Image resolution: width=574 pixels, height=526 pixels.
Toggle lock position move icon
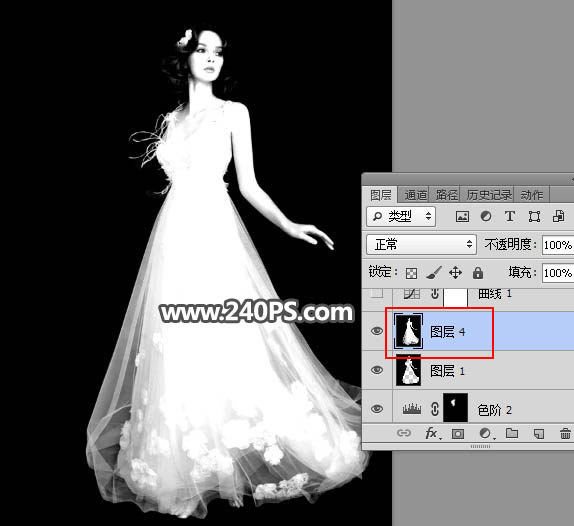[x=455, y=273]
